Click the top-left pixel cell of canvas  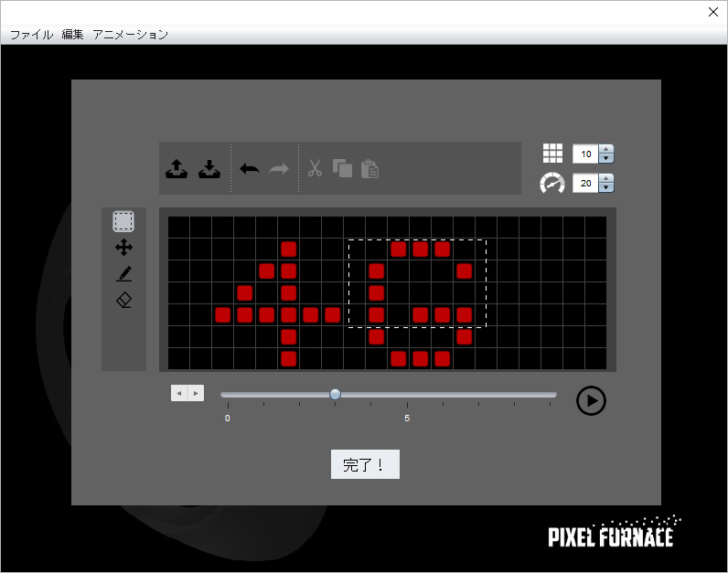click(x=178, y=227)
